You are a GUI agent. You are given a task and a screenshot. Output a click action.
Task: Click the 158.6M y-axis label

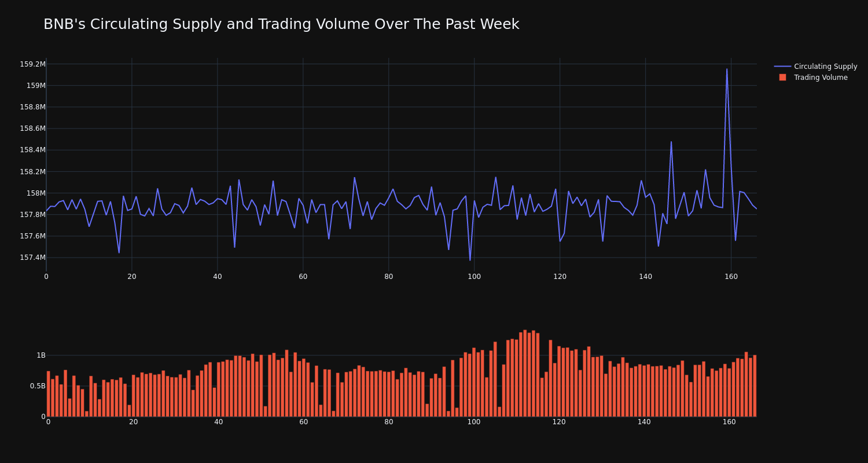click(x=32, y=128)
